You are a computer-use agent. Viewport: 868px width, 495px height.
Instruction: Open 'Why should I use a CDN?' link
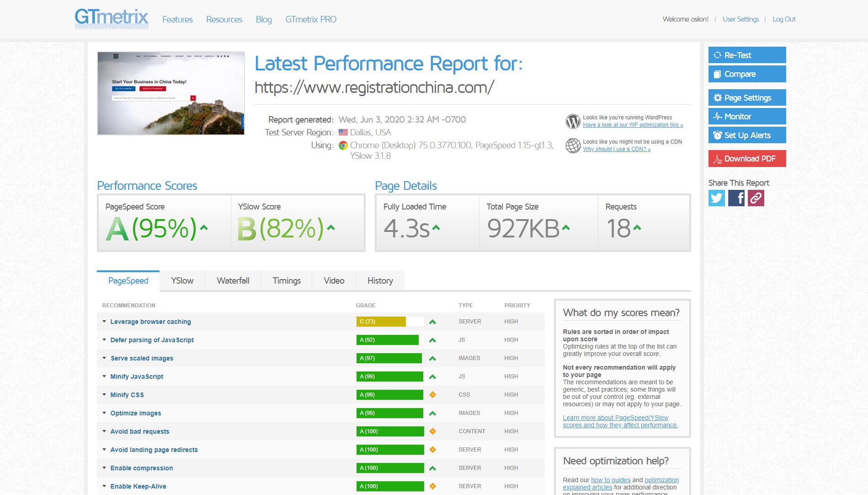pyautogui.click(x=617, y=149)
